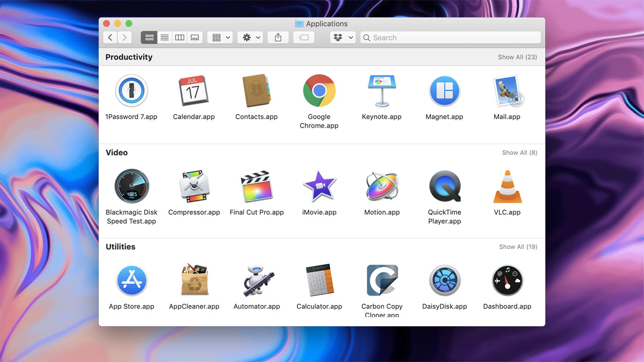Click the Calendar.app name label
Image resolution: width=644 pixels, height=362 pixels.
coord(194,117)
